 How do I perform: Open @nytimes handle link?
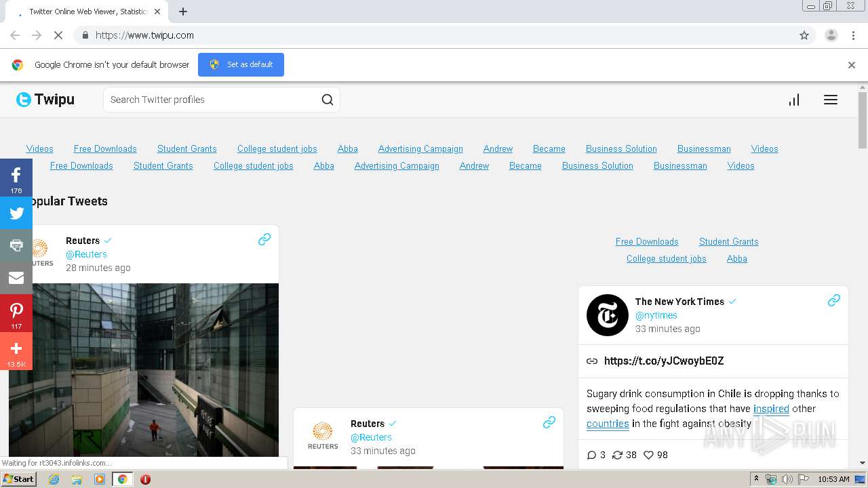656,315
